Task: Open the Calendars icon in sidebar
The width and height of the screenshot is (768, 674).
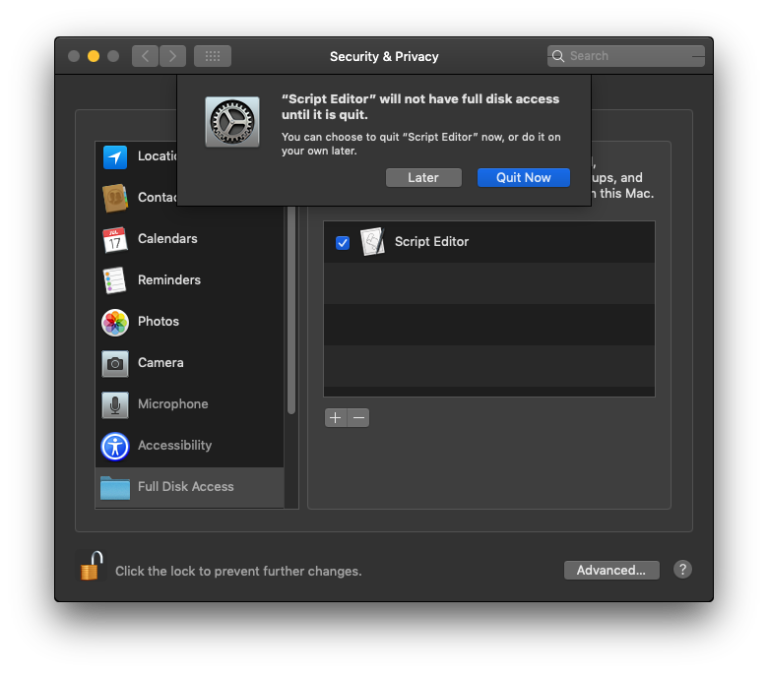Action: (x=115, y=240)
